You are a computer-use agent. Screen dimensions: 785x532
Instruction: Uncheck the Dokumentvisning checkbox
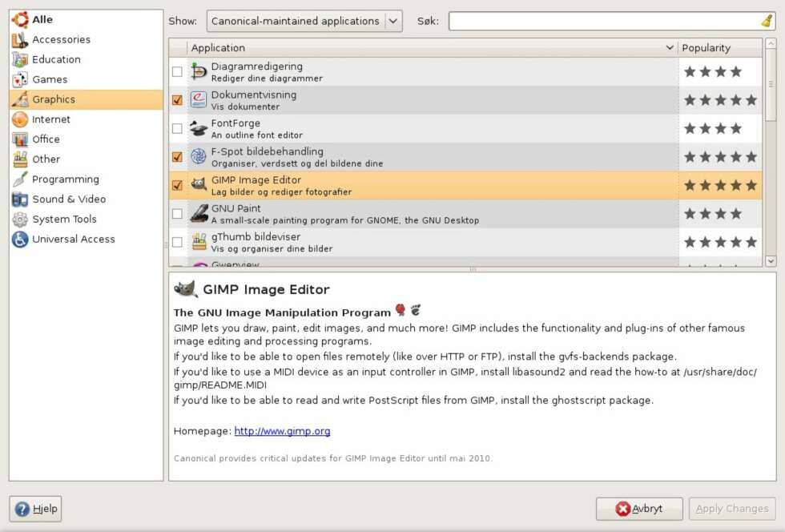pyautogui.click(x=177, y=100)
